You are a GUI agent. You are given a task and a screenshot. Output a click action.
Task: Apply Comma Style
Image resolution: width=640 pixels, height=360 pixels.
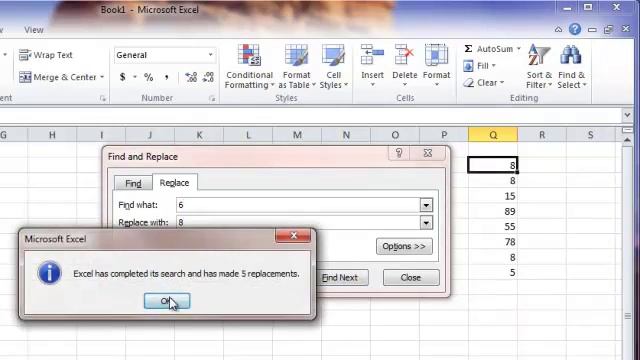167,77
